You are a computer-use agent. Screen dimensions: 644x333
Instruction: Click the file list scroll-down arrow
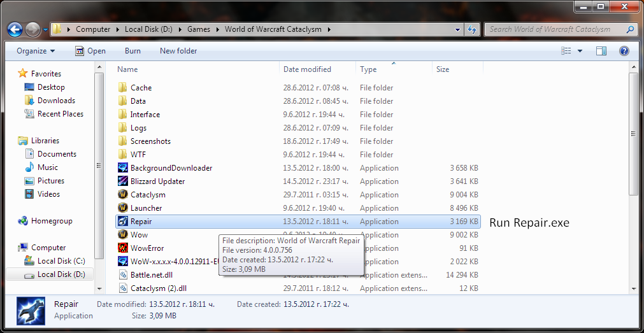(x=634, y=289)
